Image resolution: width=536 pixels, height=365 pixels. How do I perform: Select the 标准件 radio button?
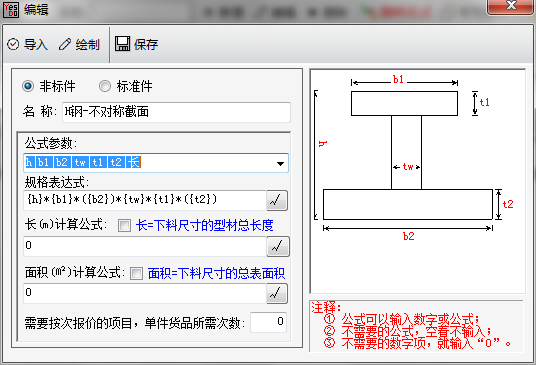105,86
